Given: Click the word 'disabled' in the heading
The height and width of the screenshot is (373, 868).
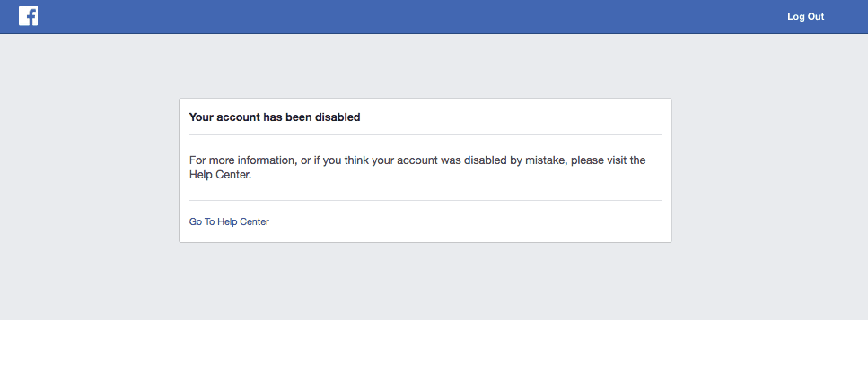Looking at the screenshot, I should click(x=338, y=117).
